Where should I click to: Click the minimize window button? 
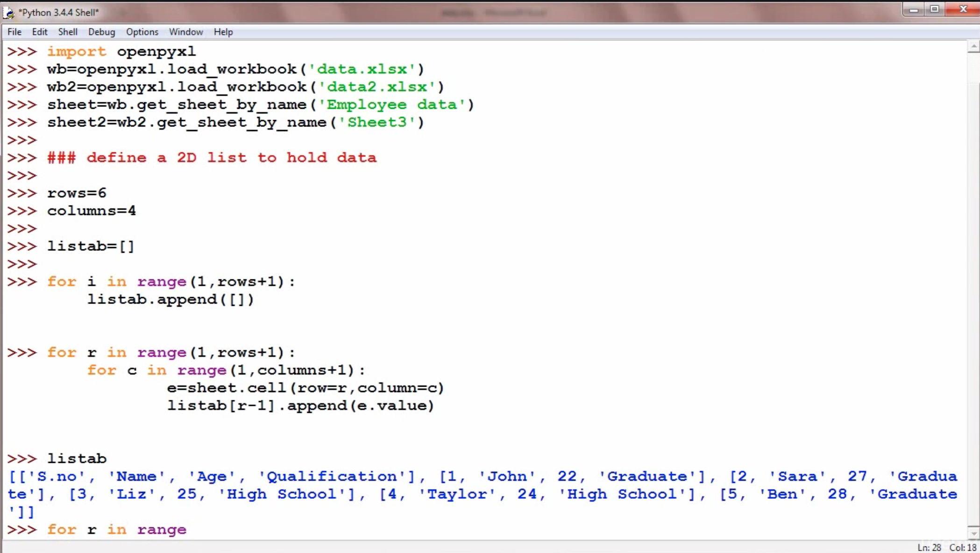pyautogui.click(x=913, y=8)
